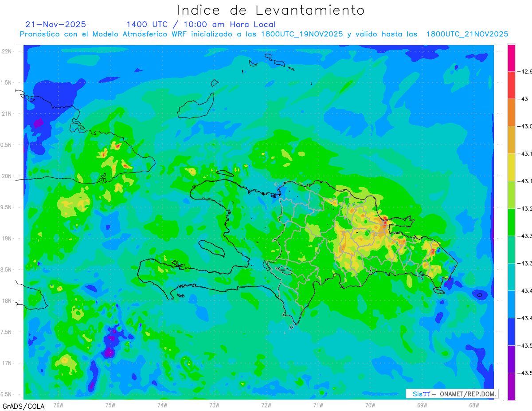Pick the bottom purple colorbar swatch
This screenshot has width=532, height=411.
[511, 387]
